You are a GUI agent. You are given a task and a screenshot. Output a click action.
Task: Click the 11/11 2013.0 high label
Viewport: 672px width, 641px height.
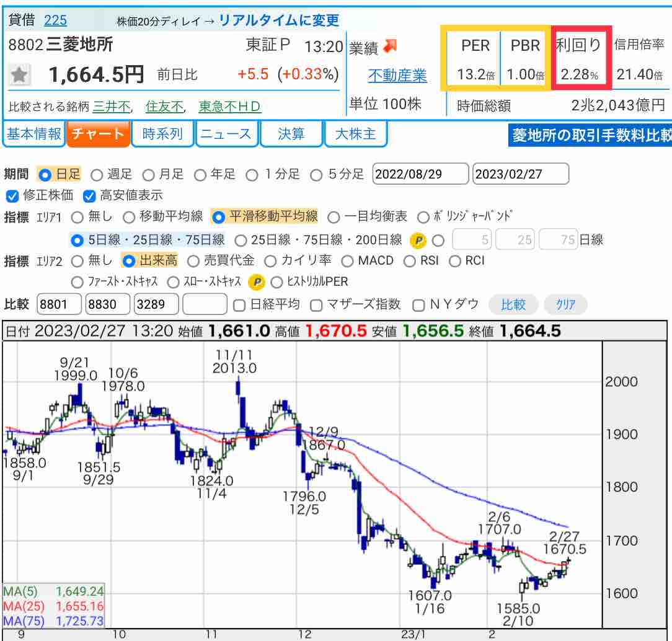point(234,361)
